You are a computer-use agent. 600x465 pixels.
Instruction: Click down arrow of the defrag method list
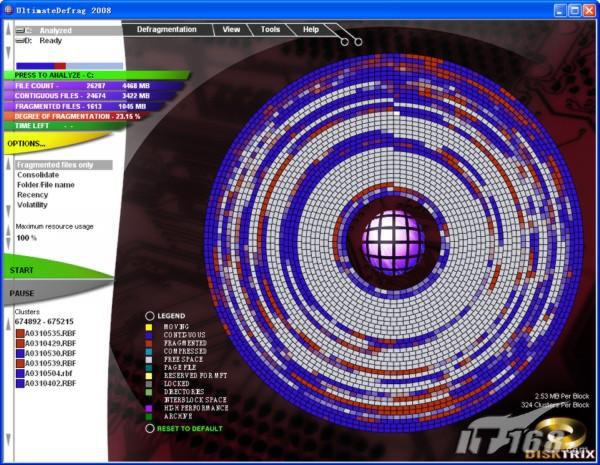(8, 211)
